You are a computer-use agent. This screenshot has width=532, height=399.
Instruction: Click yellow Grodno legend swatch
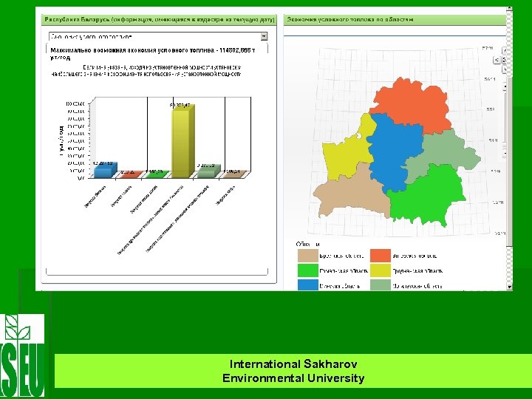pyautogui.click(x=381, y=270)
